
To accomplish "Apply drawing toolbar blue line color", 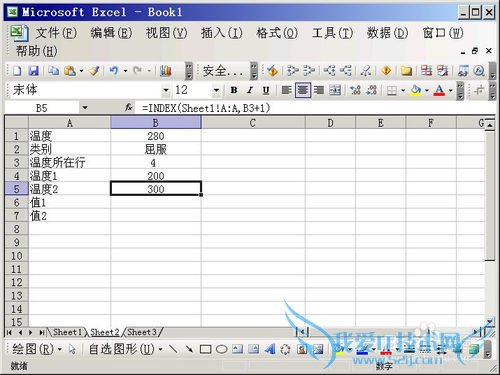I will click(363, 349).
